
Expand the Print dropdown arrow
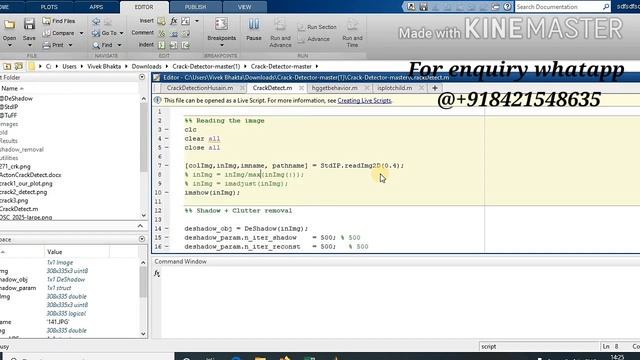[70, 45]
